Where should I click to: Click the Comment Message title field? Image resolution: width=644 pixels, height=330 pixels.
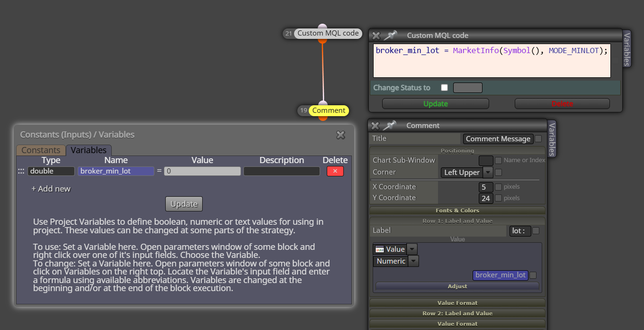point(498,139)
